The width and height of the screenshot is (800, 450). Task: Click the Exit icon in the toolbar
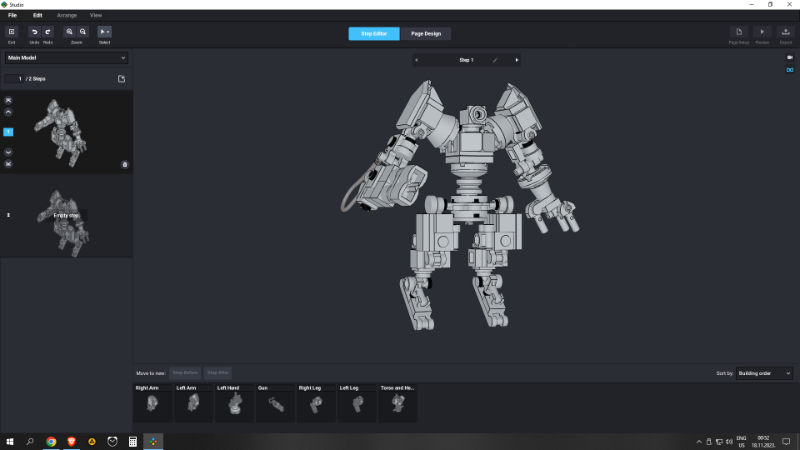coord(11,33)
